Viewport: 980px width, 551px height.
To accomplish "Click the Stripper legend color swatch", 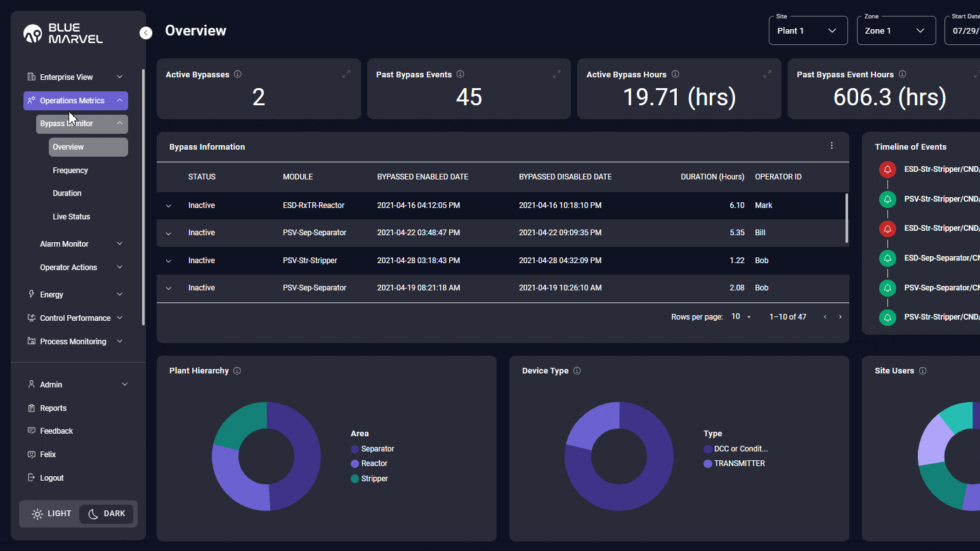I will pos(356,478).
